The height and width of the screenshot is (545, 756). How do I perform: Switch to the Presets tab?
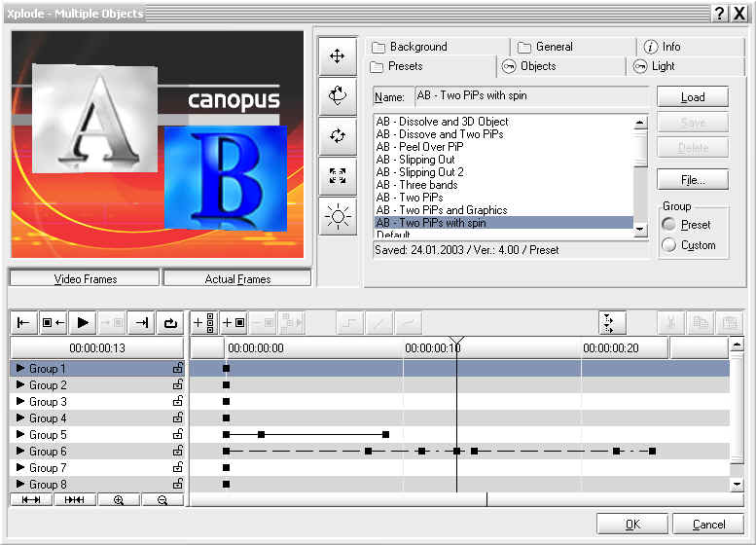(432, 66)
